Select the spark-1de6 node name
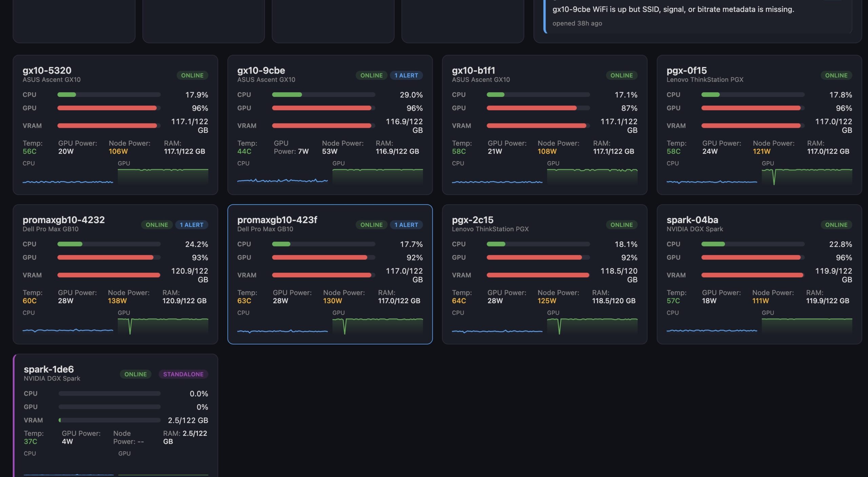Screen dimensions: 868x477 (48, 369)
